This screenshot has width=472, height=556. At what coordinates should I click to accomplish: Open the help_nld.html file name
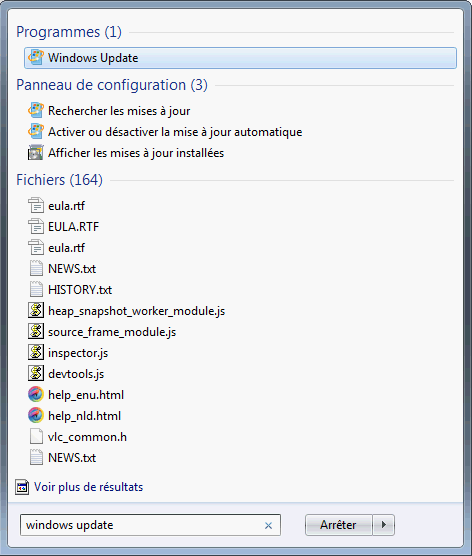coord(84,416)
